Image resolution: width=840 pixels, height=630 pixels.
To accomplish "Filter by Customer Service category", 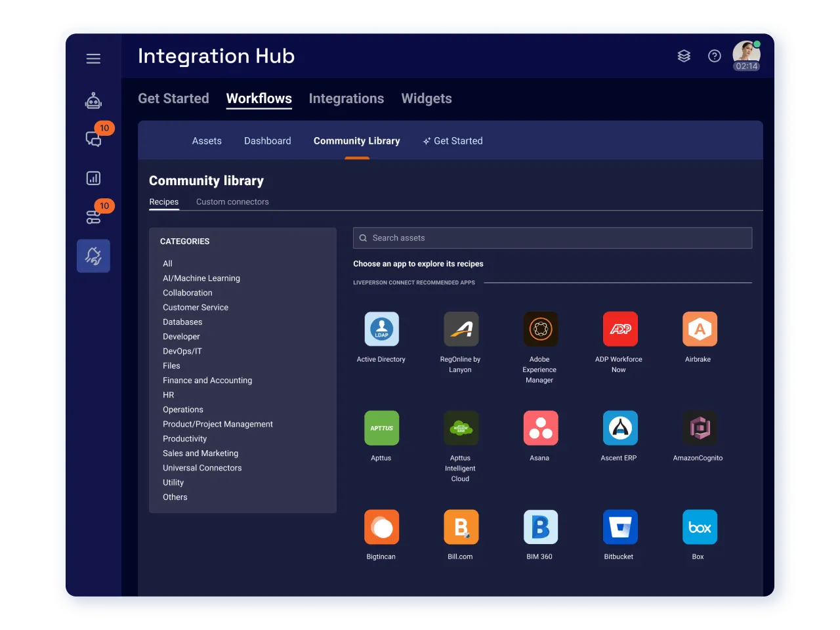I will (196, 307).
